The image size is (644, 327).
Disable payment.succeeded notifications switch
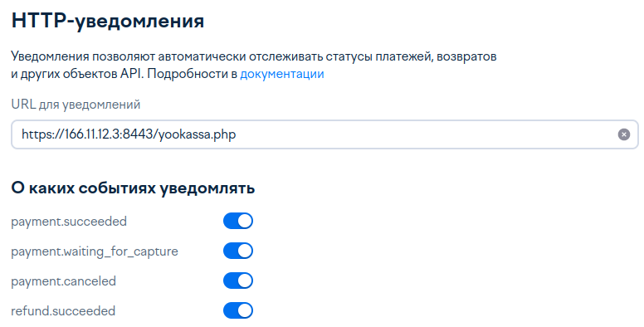[x=238, y=221]
